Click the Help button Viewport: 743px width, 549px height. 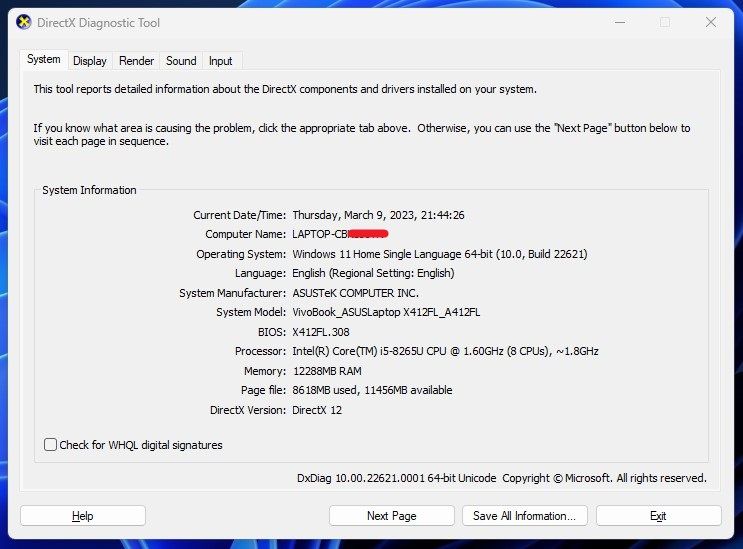point(83,516)
